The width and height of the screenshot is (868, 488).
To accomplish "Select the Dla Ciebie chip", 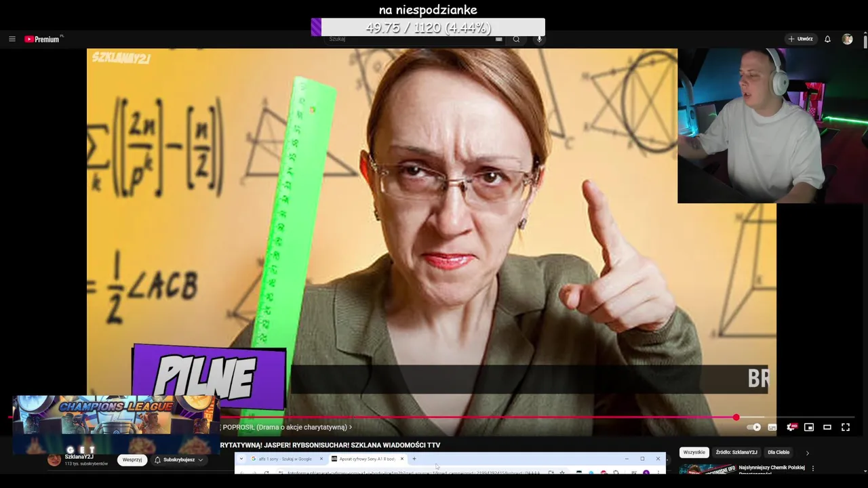I will click(778, 452).
